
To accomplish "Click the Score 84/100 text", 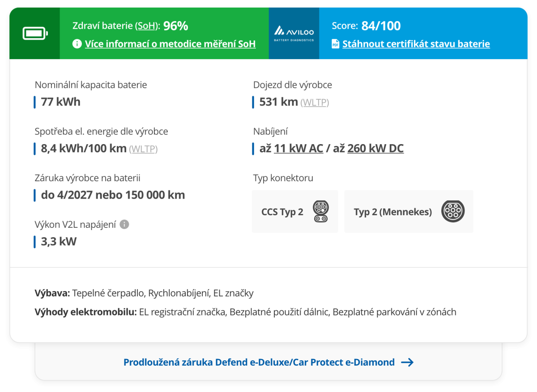I will (366, 26).
